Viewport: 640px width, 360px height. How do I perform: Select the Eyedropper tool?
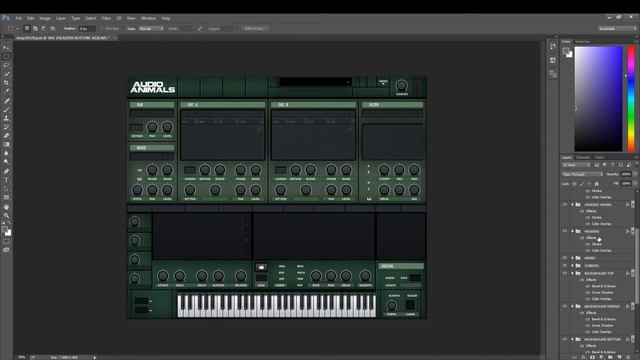pyautogui.click(x=6, y=91)
